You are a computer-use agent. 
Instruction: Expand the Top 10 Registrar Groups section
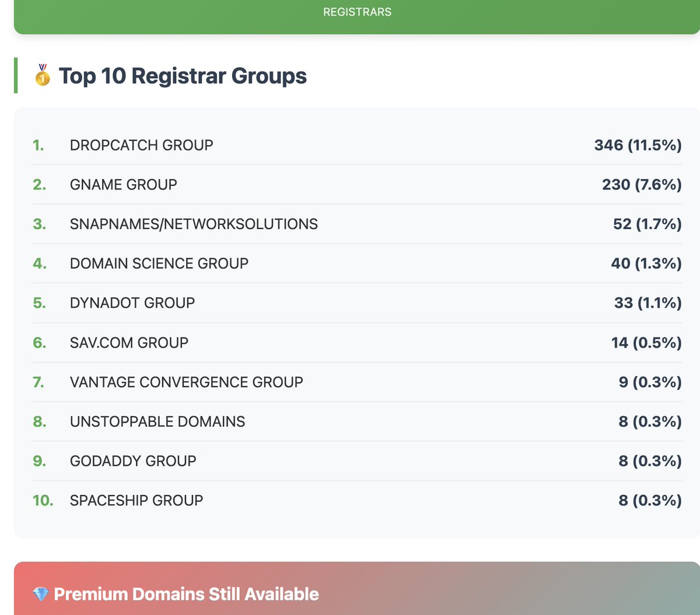(x=181, y=75)
